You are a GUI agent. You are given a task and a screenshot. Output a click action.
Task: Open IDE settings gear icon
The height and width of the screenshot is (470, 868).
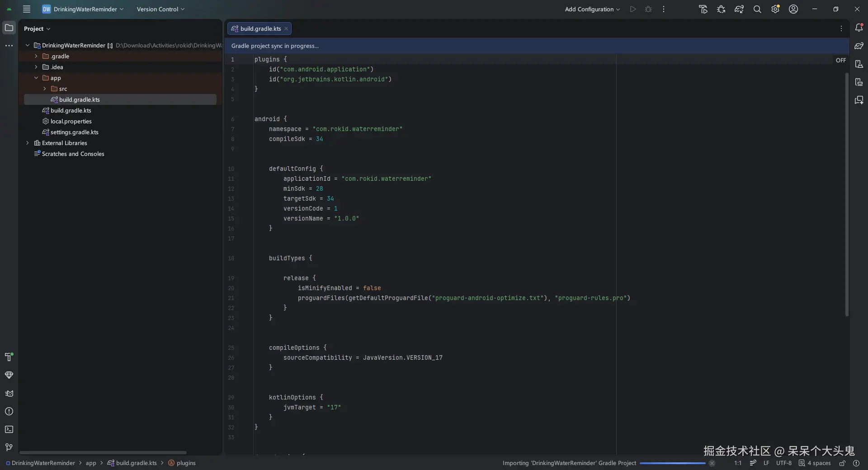775,9
